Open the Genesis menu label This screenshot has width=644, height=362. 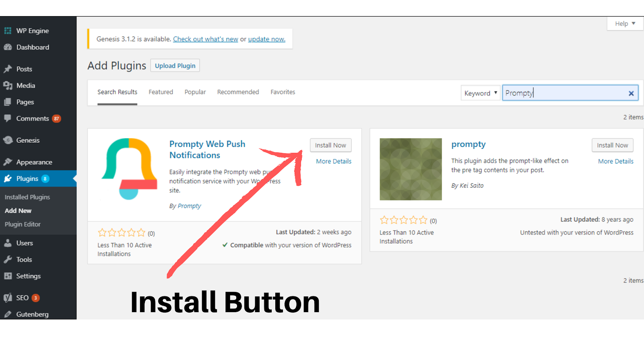[28, 140]
